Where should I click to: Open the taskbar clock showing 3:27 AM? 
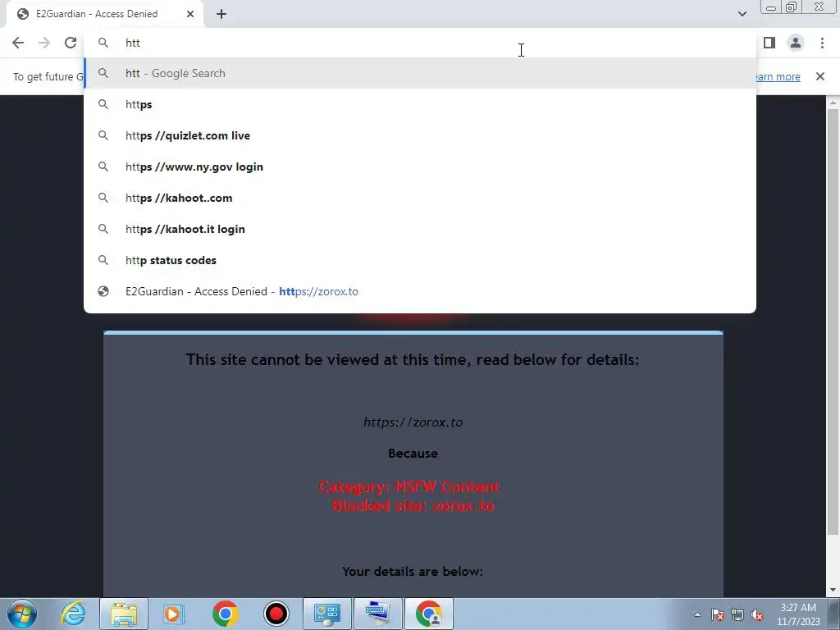(x=798, y=614)
